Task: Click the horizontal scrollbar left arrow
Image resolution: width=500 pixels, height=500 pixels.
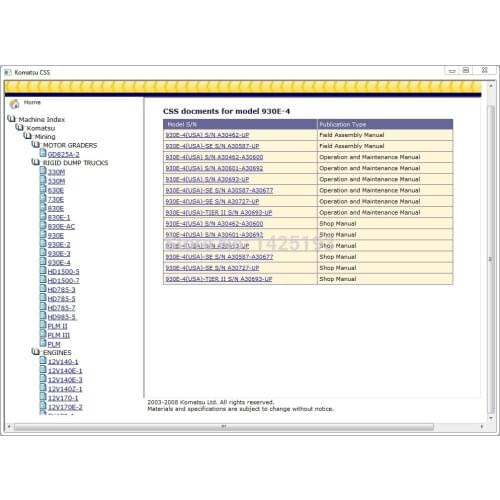Action: point(9,427)
